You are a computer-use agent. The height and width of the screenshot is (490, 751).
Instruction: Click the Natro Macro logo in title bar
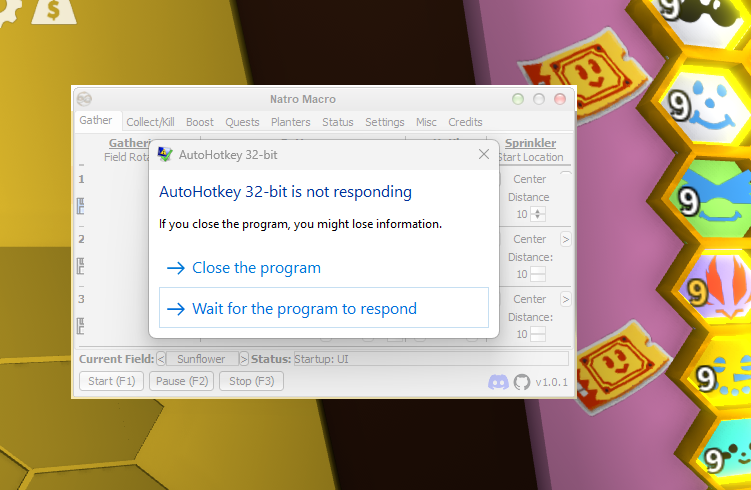(x=84, y=99)
